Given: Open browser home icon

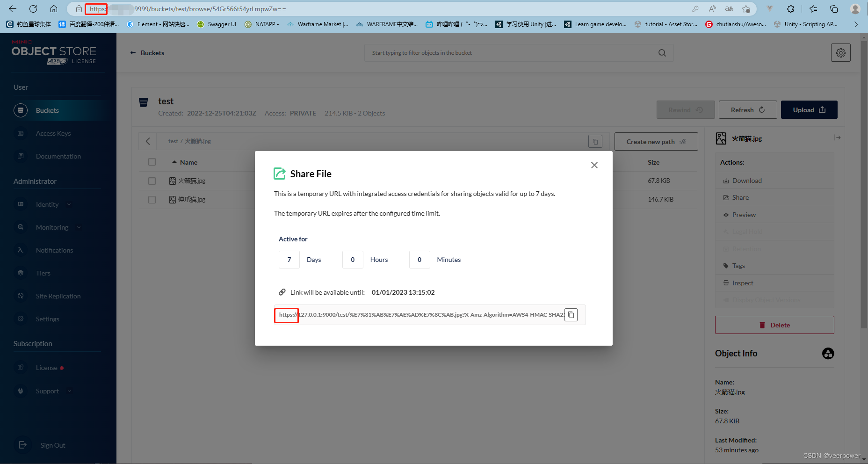Looking at the screenshot, I should point(54,9).
